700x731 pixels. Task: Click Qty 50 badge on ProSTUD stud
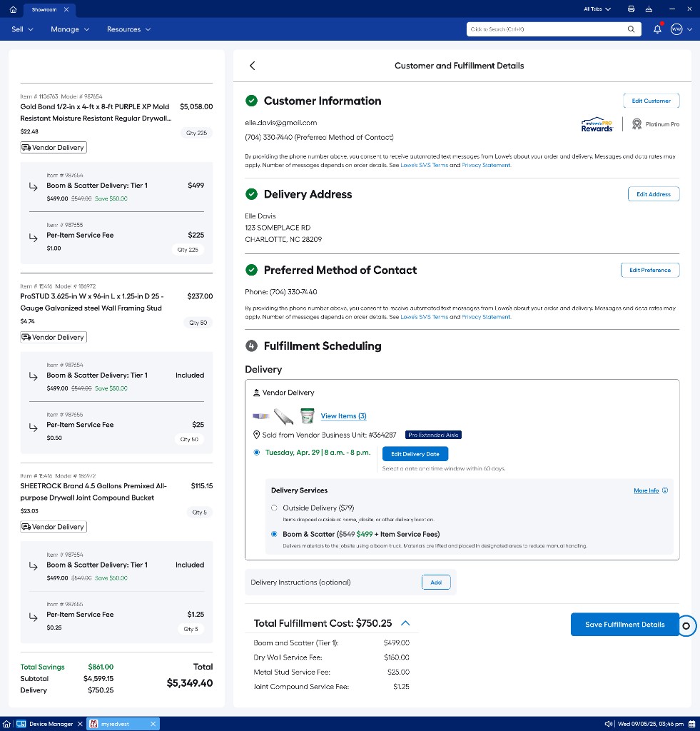pos(198,323)
